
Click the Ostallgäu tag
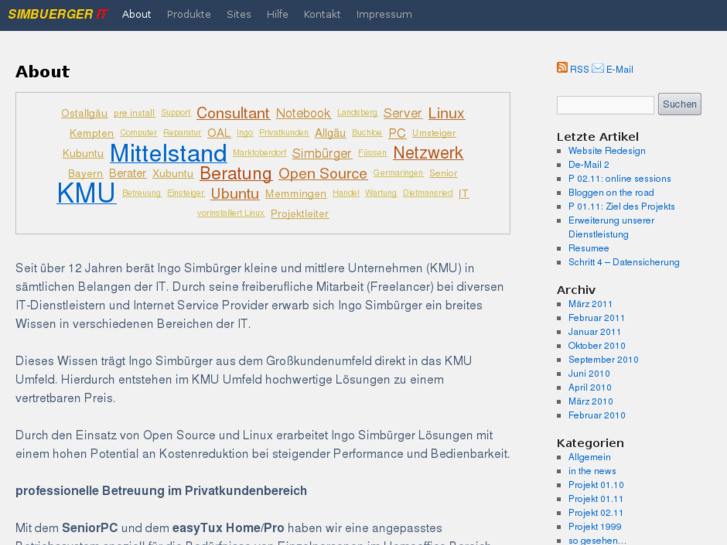[84, 114]
